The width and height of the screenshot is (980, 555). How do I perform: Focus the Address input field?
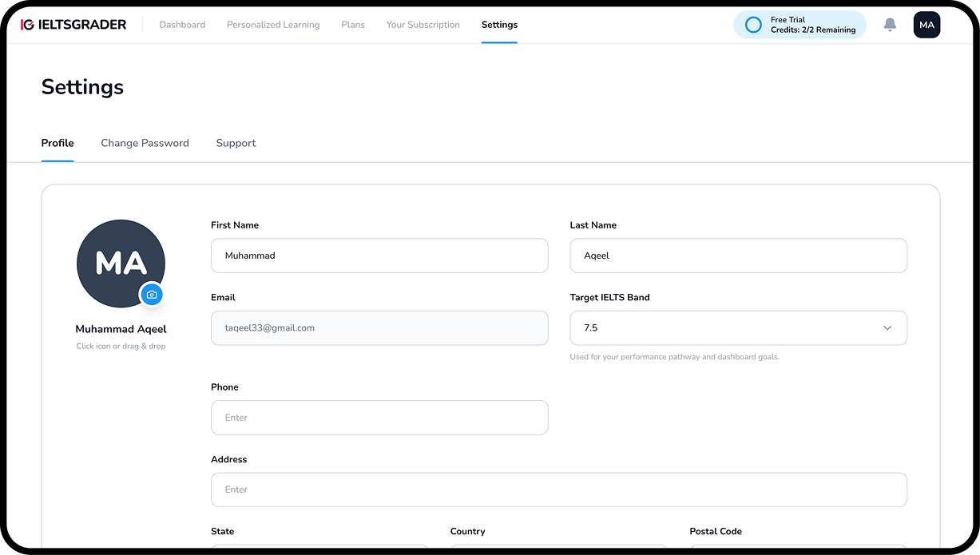pos(559,490)
